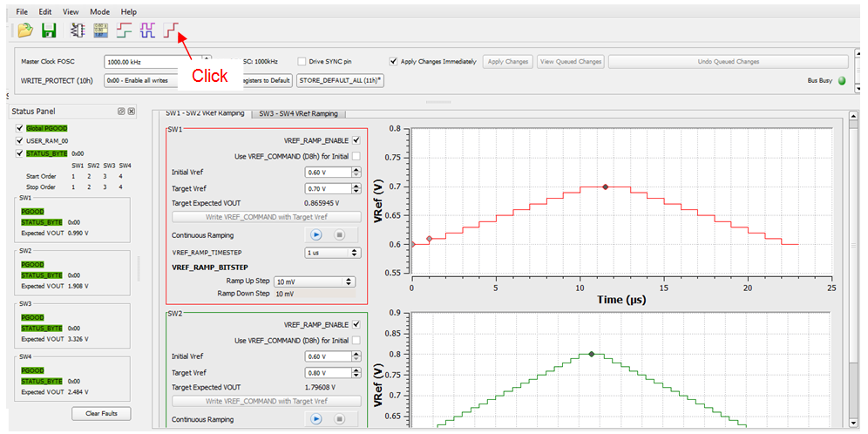Open the SW1 Ramp Up Step dropdown
Viewport: 868px width, 434px height.
[x=314, y=281]
